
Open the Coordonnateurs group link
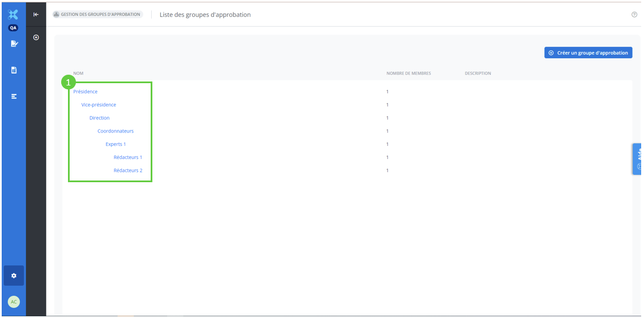(116, 131)
